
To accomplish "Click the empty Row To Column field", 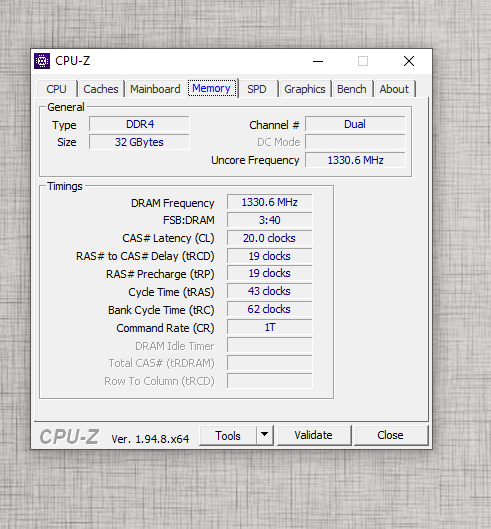I will [270, 381].
